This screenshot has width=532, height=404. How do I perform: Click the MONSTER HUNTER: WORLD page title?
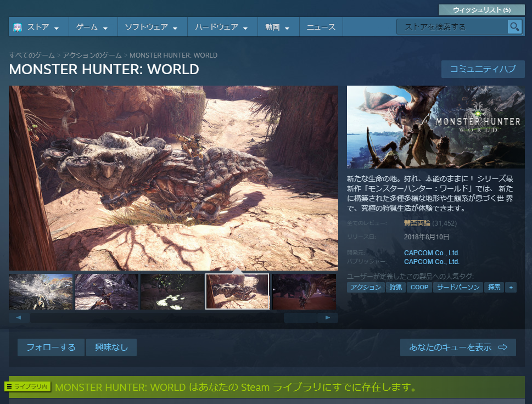pyautogui.click(x=104, y=69)
